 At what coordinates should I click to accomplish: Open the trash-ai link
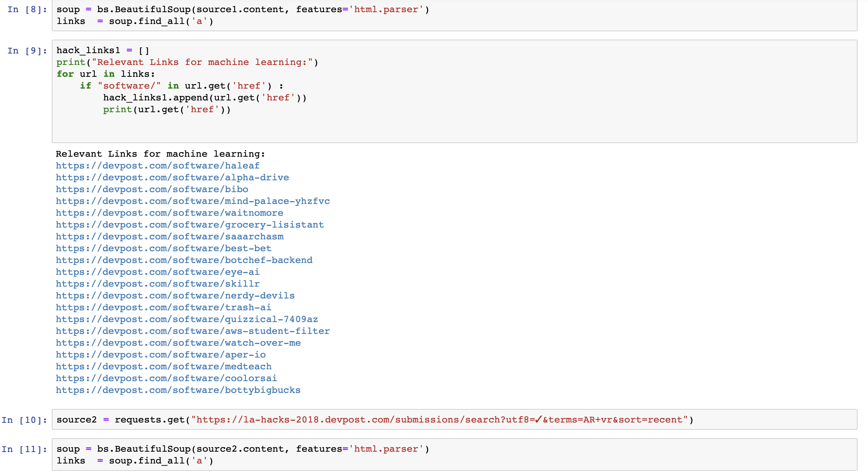(163, 307)
